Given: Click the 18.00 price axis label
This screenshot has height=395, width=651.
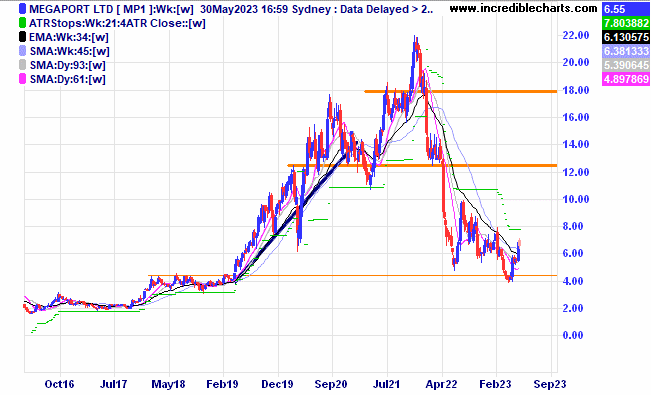Looking at the screenshot, I should (575, 90).
